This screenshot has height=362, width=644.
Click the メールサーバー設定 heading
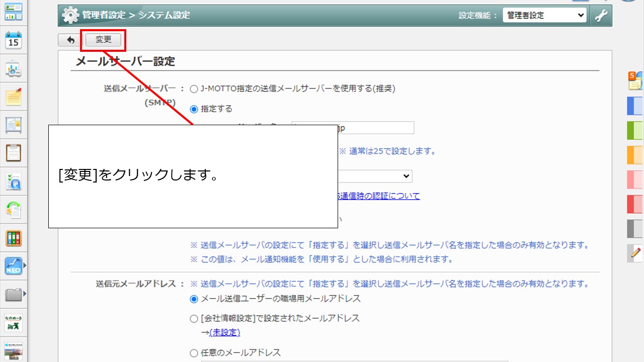[x=125, y=61]
